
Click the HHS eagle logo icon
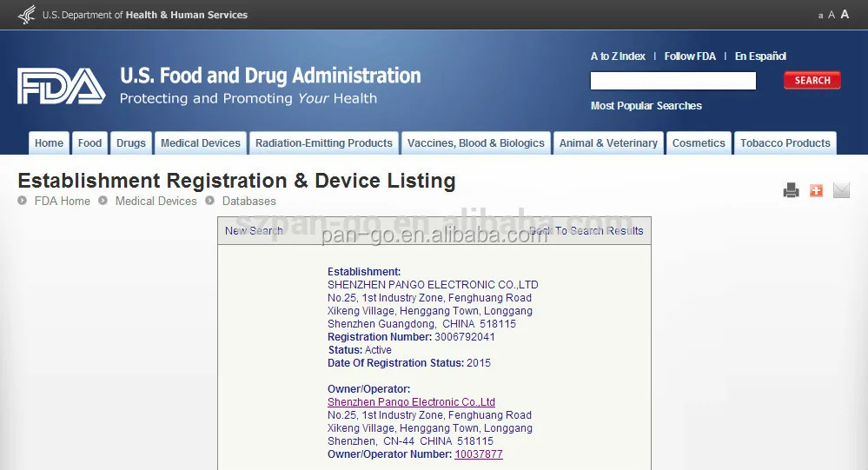(27, 15)
